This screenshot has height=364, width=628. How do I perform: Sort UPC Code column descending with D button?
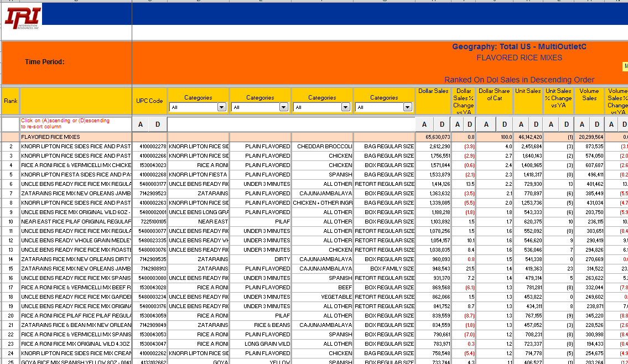(x=158, y=124)
